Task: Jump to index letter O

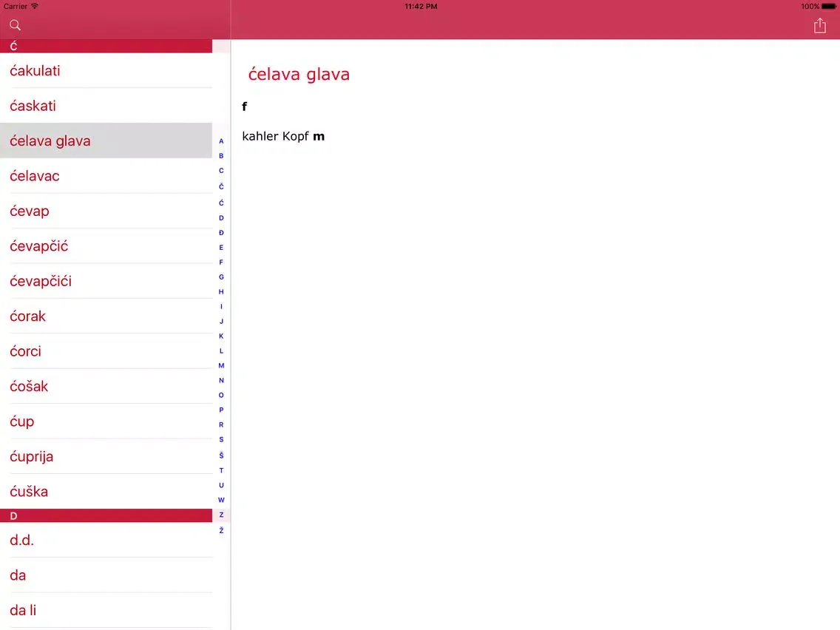Action: tap(221, 396)
